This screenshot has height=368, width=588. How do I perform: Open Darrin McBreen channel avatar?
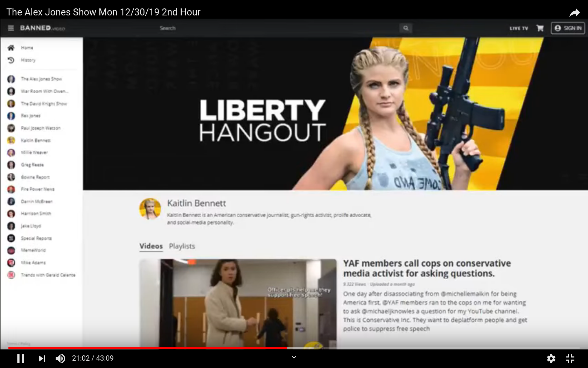click(11, 202)
